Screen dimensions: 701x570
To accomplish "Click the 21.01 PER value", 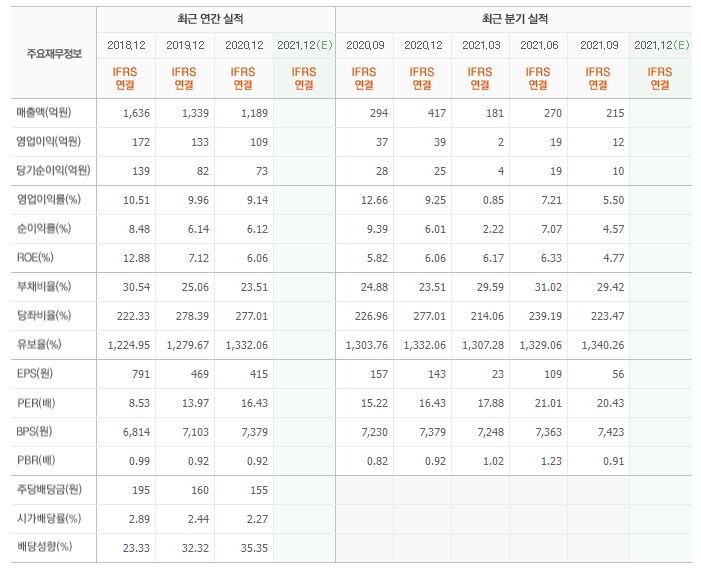I will (549, 403).
